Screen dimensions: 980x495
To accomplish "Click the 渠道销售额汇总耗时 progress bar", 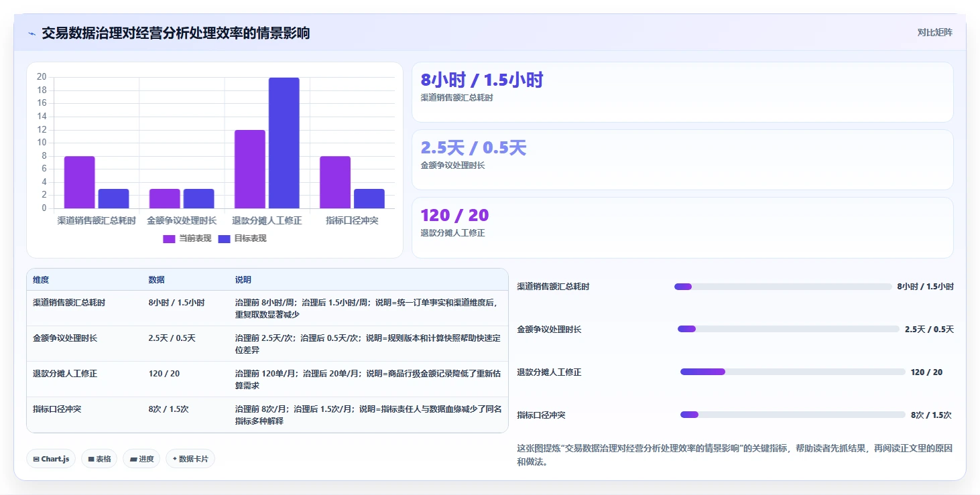I will pyautogui.click(x=783, y=287).
